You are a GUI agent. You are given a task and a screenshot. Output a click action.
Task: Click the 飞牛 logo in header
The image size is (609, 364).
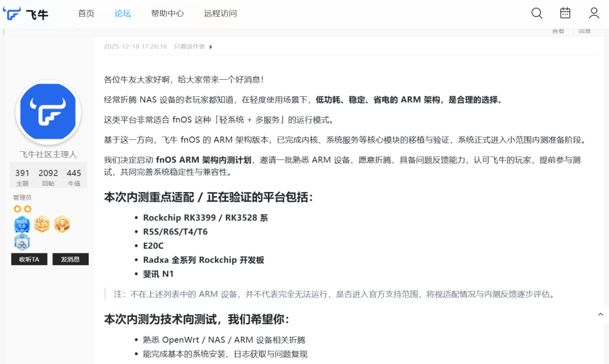coord(26,13)
